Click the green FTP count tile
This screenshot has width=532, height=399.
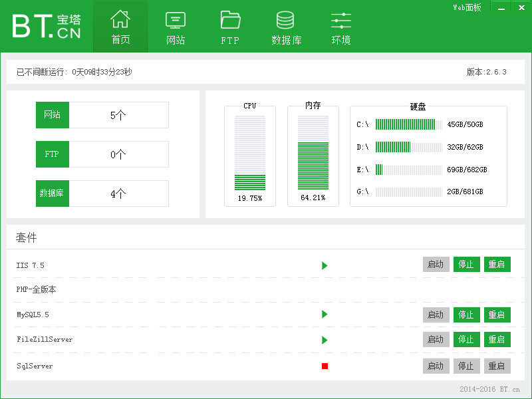tap(53, 154)
